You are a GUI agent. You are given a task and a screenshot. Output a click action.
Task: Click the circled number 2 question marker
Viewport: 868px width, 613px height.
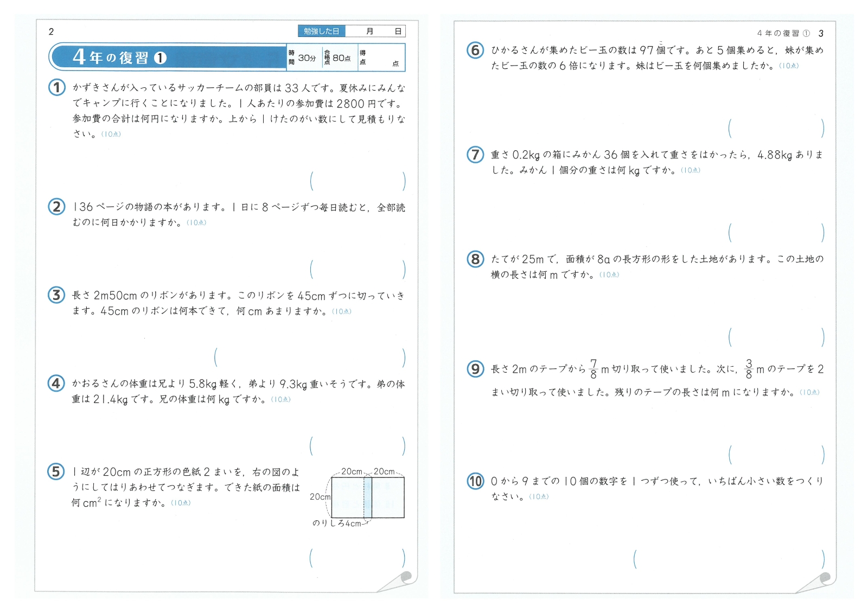56,207
